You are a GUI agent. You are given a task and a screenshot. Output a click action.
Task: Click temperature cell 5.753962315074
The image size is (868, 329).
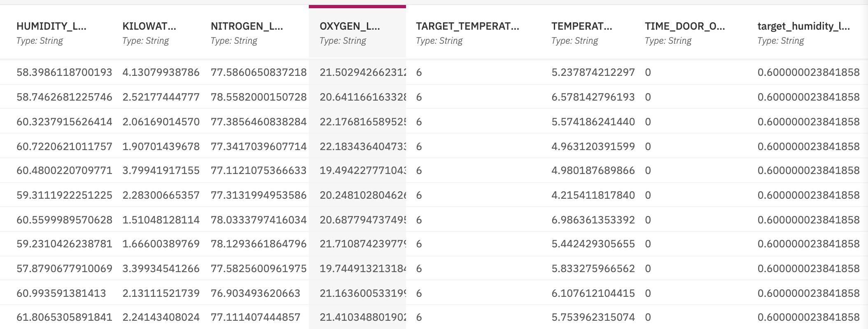(593, 317)
